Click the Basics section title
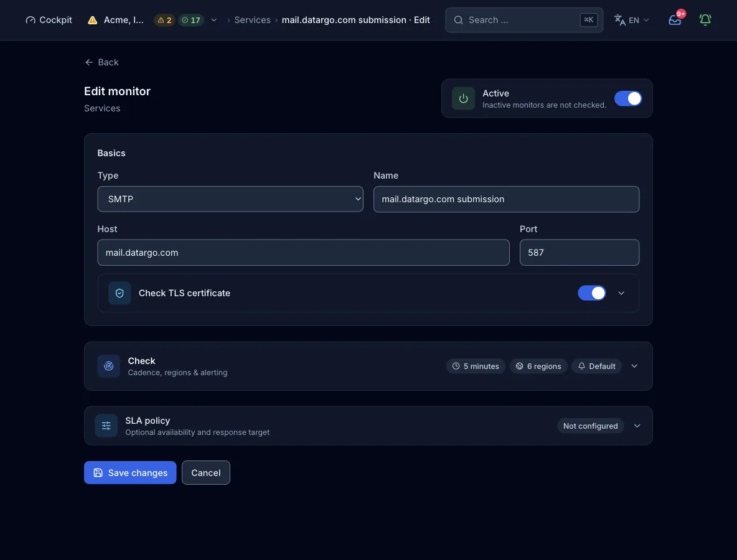 click(x=111, y=153)
